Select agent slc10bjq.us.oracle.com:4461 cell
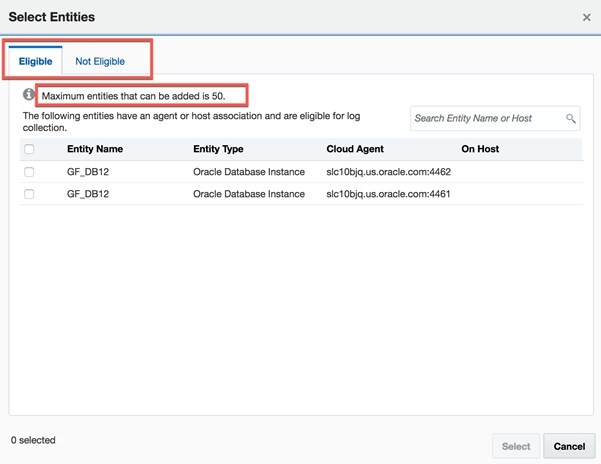 coord(388,194)
